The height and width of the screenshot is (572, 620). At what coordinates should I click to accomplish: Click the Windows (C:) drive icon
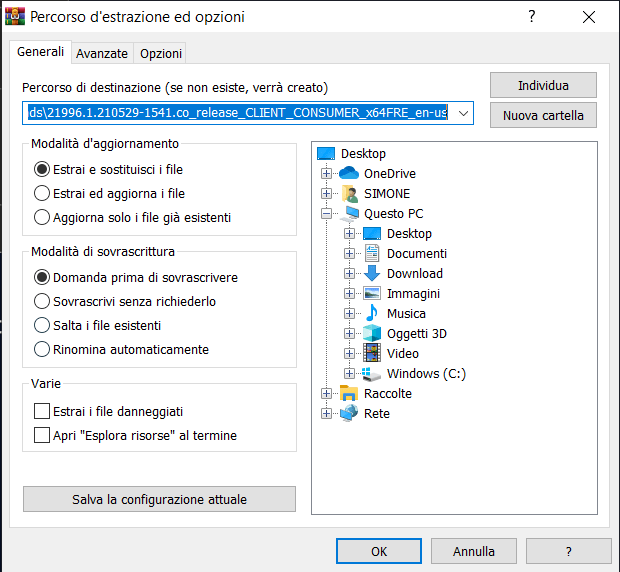tap(372, 374)
